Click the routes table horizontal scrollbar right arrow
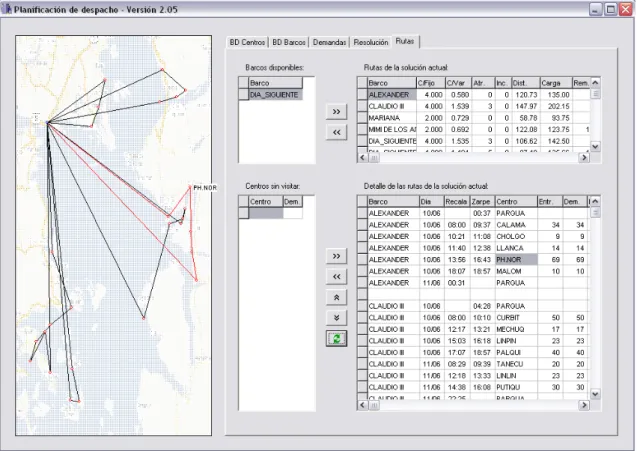The width and height of the screenshot is (637, 451). point(584,157)
